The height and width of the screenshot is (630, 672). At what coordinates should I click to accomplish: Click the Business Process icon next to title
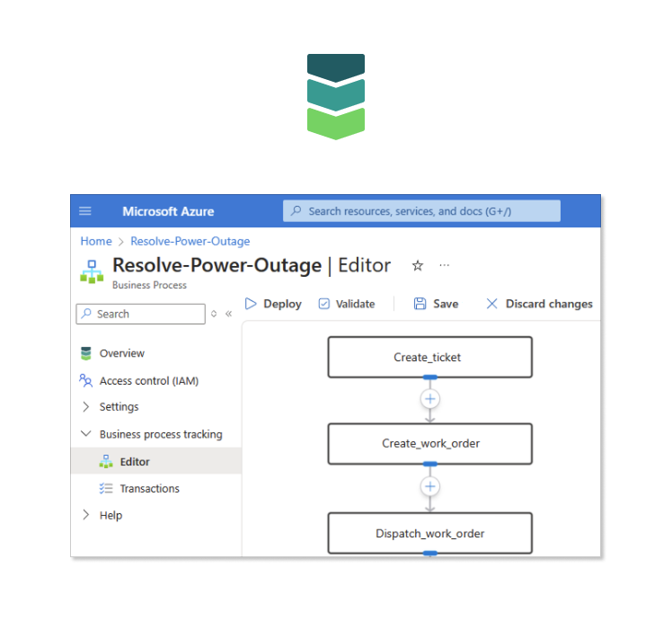tap(92, 271)
